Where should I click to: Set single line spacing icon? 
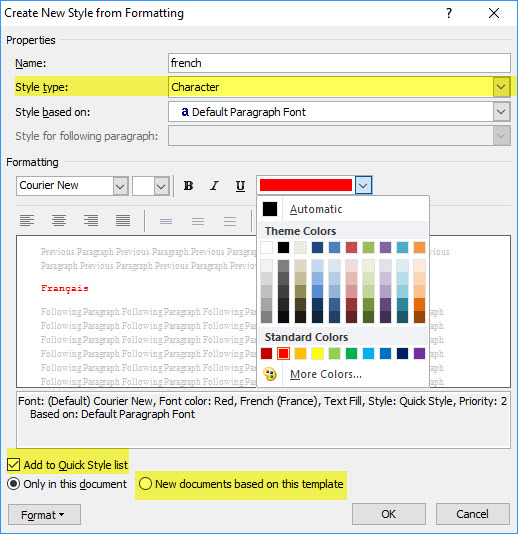166,221
